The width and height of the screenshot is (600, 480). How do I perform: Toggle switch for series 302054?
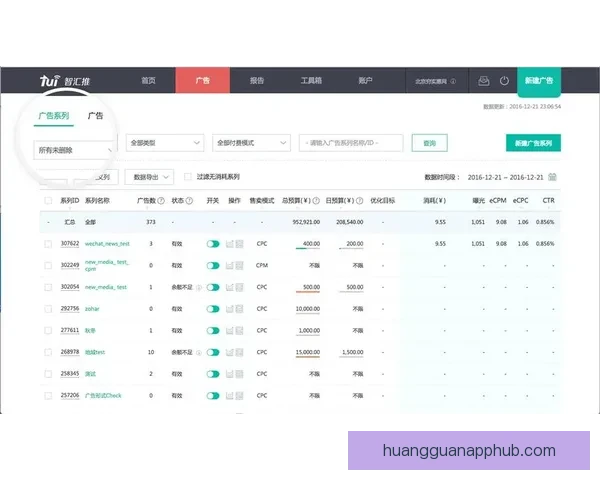pyautogui.click(x=213, y=287)
